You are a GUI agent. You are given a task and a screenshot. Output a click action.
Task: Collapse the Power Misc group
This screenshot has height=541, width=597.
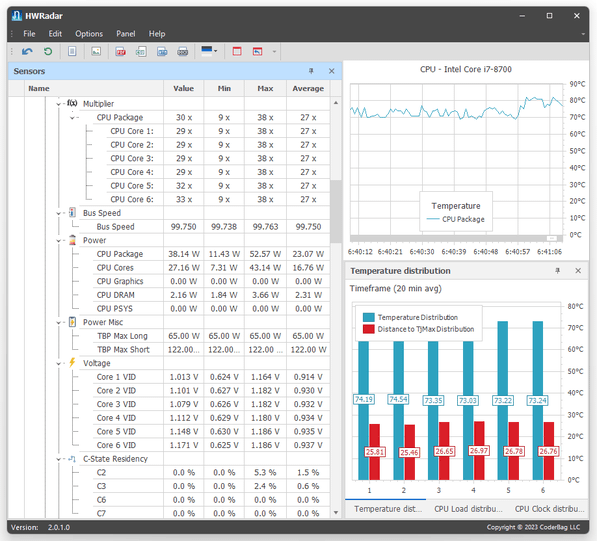tap(58, 322)
